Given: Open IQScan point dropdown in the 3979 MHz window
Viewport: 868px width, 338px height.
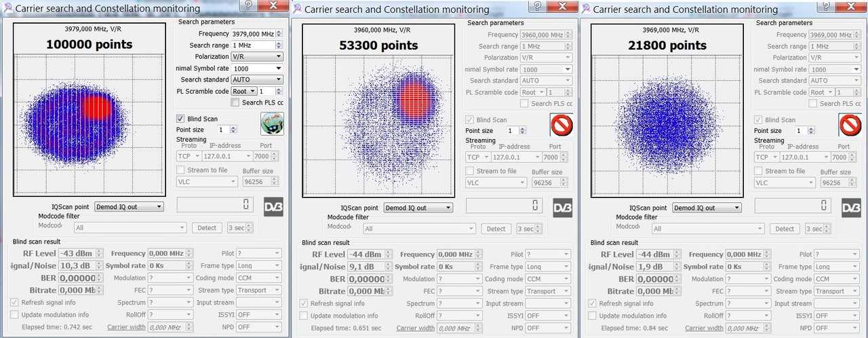Looking at the screenshot, I should [128, 207].
